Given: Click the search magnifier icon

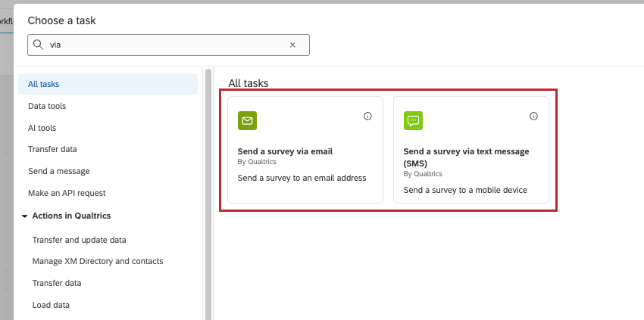Looking at the screenshot, I should coord(38,45).
